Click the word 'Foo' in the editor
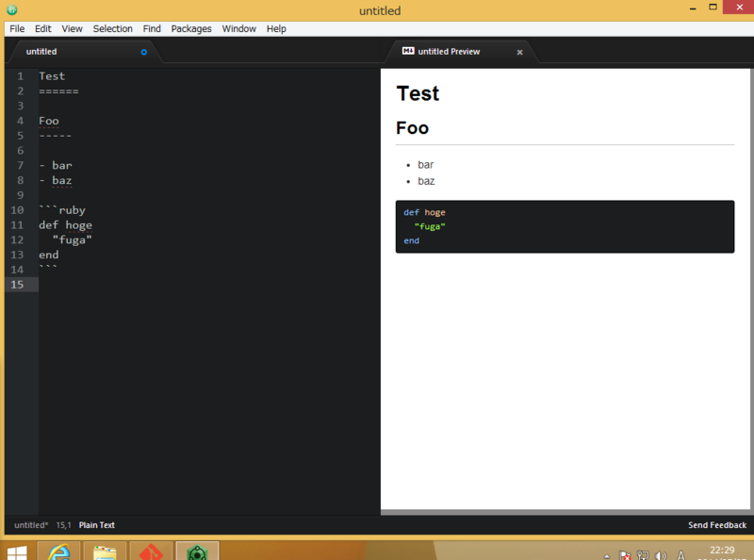This screenshot has height=560, width=754. 49,121
